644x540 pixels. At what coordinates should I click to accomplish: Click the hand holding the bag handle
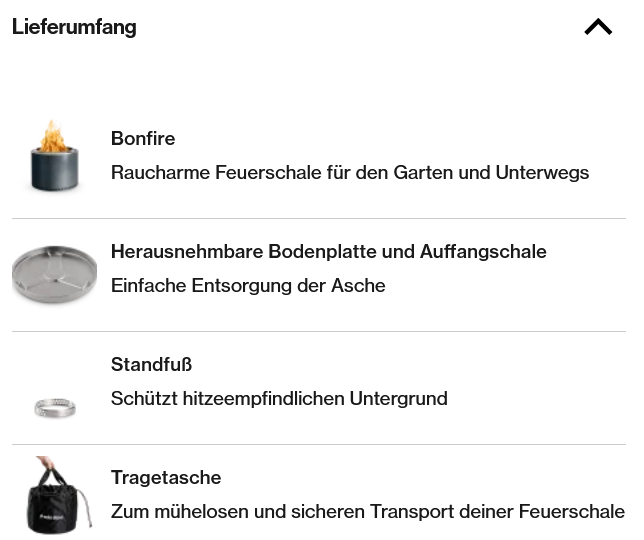46,467
